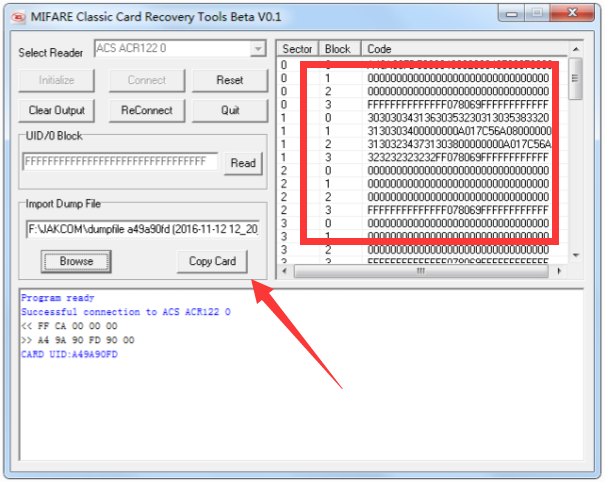Screen dimensions: 605x482
Task: Select sector 0 block 3 row
Action: (422, 105)
